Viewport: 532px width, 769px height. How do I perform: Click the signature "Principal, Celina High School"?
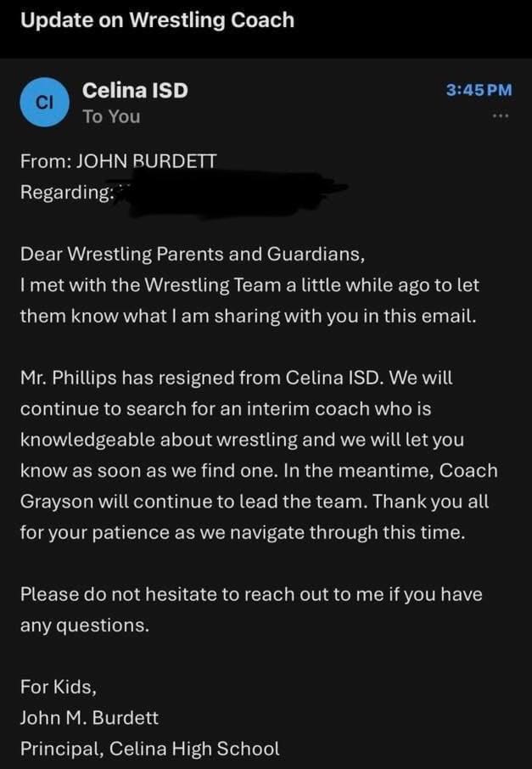coord(149,749)
